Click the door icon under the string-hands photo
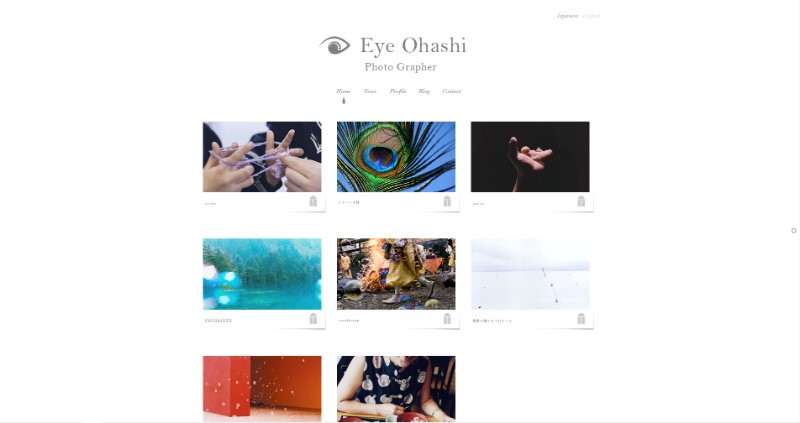The width and height of the screenshot is (800, 423). point(313,201)
